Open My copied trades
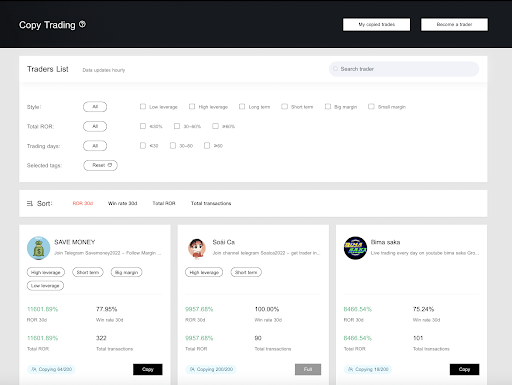The height and width of the screenshot is (385, 512). tap(377, 25)
